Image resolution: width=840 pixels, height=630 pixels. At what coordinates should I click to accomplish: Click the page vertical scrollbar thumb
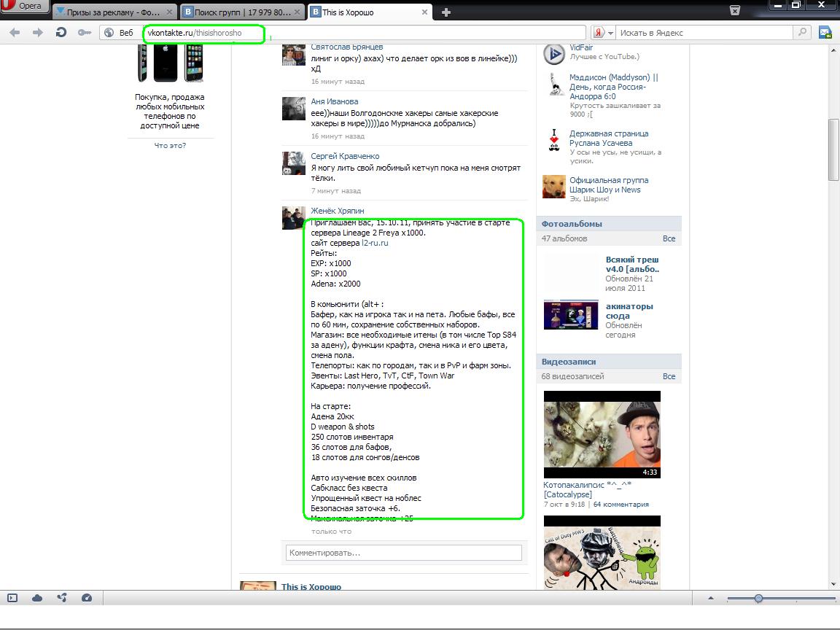[833, 150]
